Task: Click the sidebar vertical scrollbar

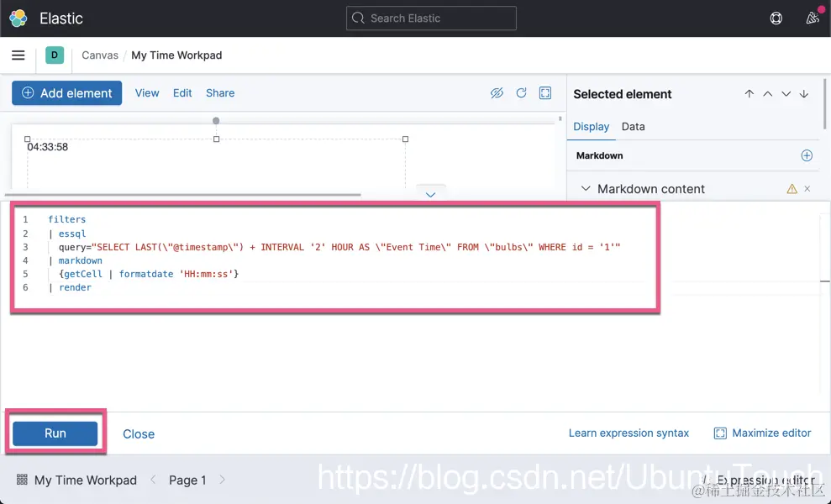Action: (x=824, y=104)
